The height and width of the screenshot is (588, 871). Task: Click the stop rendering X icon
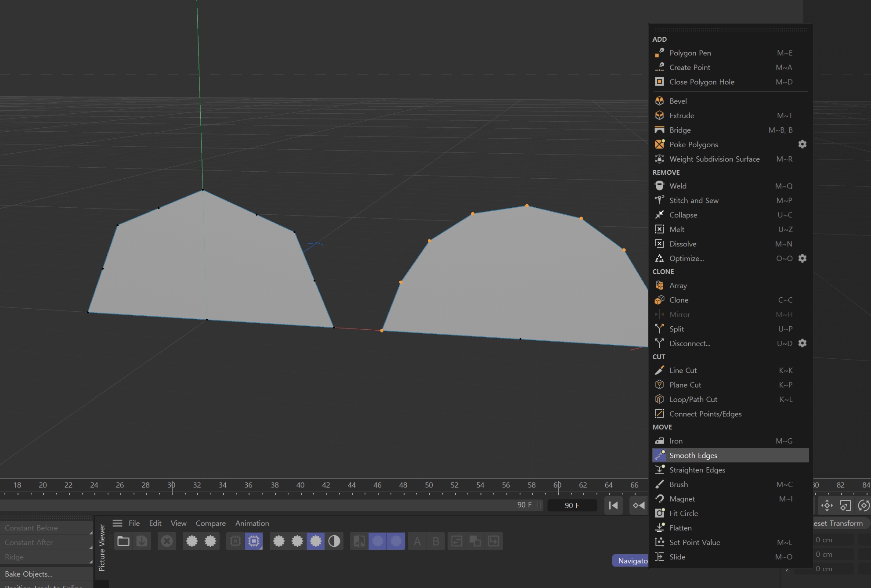(167, 541)
